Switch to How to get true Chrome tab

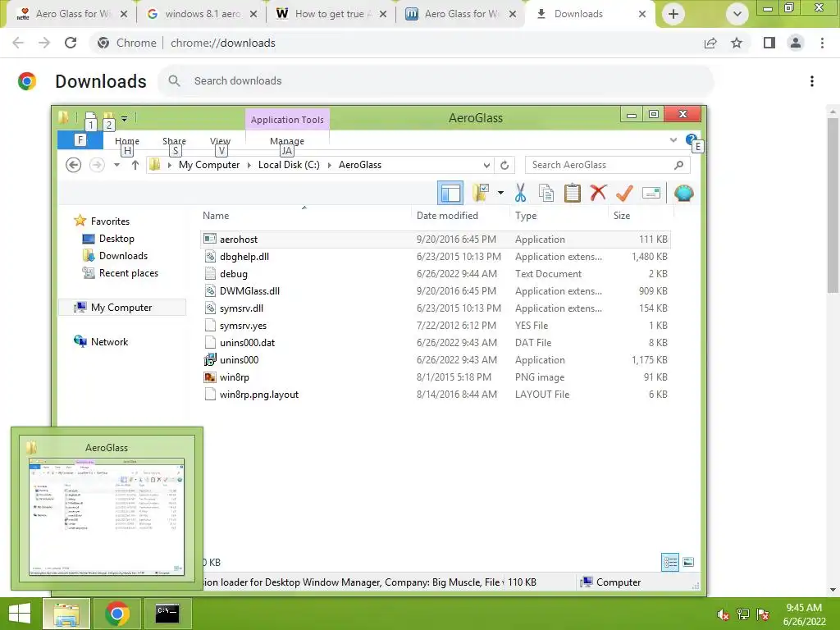[x=330, y=14]
